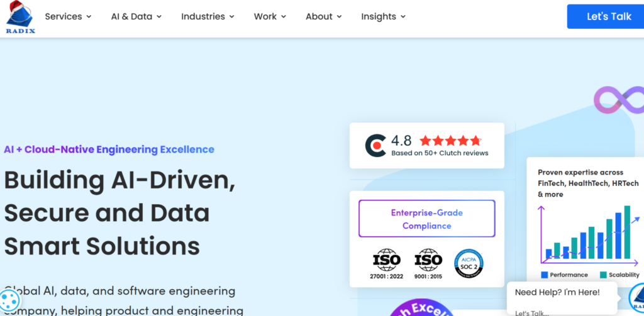Click the ISO 9001:2015 badge
644x316 pixels.
428,264
